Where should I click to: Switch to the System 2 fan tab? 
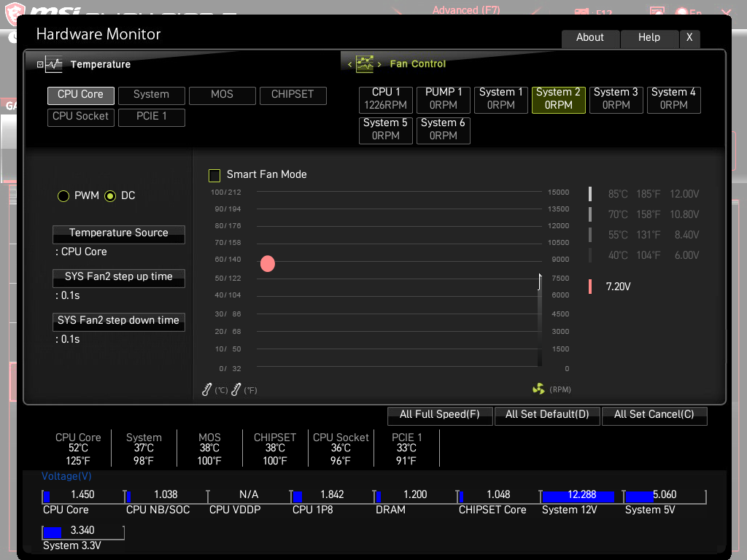[558, 99]
